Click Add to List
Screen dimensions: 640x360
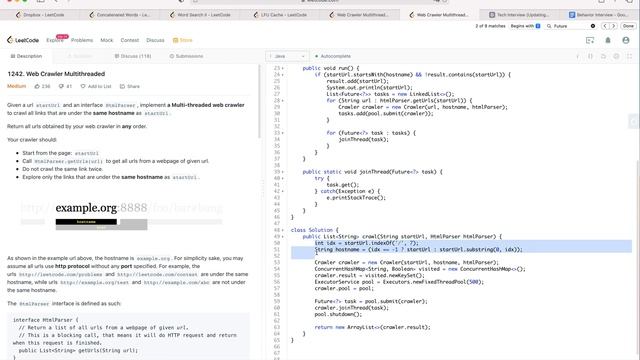tap(96, 86)
